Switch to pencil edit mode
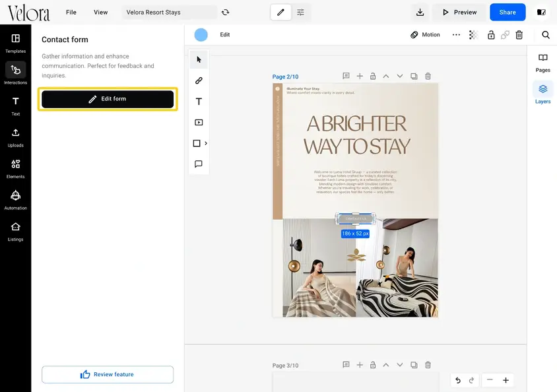557x392 pixels. [280, 13]
